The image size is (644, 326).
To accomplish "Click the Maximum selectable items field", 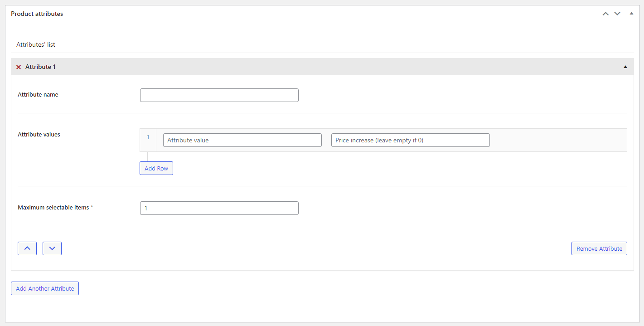I will [x=219, y=208].
